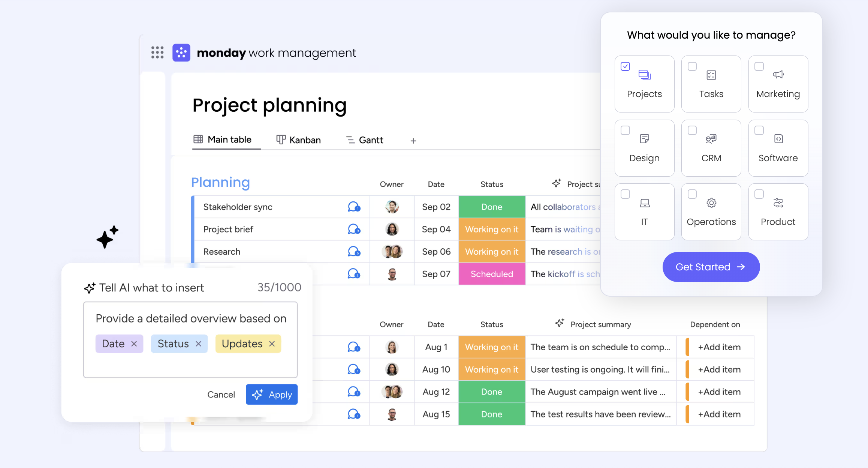Check the Tasks checkbox
The height and width of the screenshot is (468, 868).
tap(692, 66)
